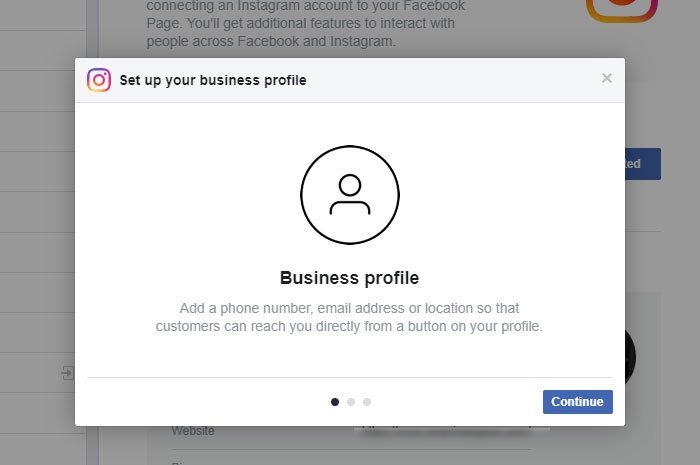Click the cut-off label beneath Website
The image size is (700, 465).
click(x=180, y=461)
